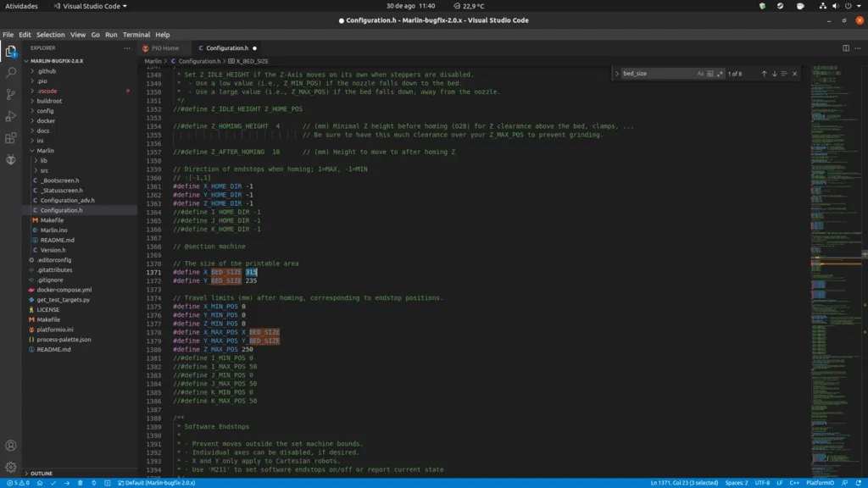
Task: Change the LF line ending
Action: [x=780, y=483]
